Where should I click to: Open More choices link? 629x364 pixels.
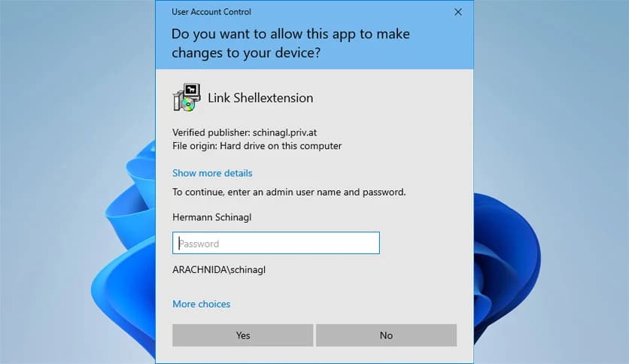[x=202, y=305]
